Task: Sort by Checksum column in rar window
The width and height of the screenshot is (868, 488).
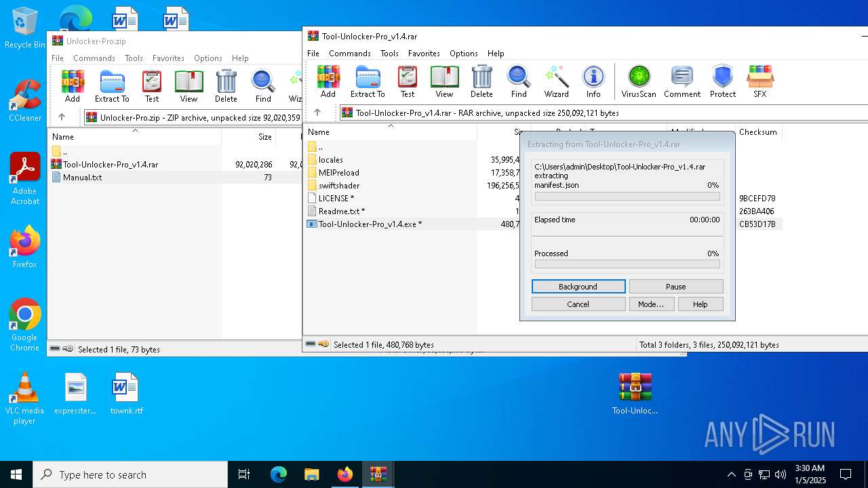Action: 758,132
